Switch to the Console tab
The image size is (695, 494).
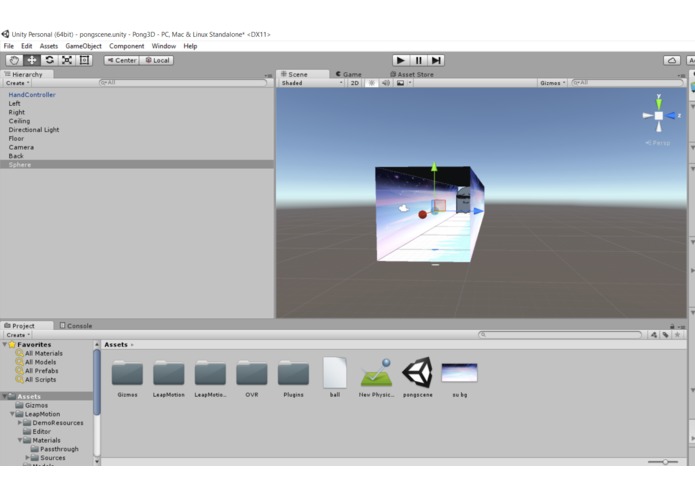[x=76, y=326]
